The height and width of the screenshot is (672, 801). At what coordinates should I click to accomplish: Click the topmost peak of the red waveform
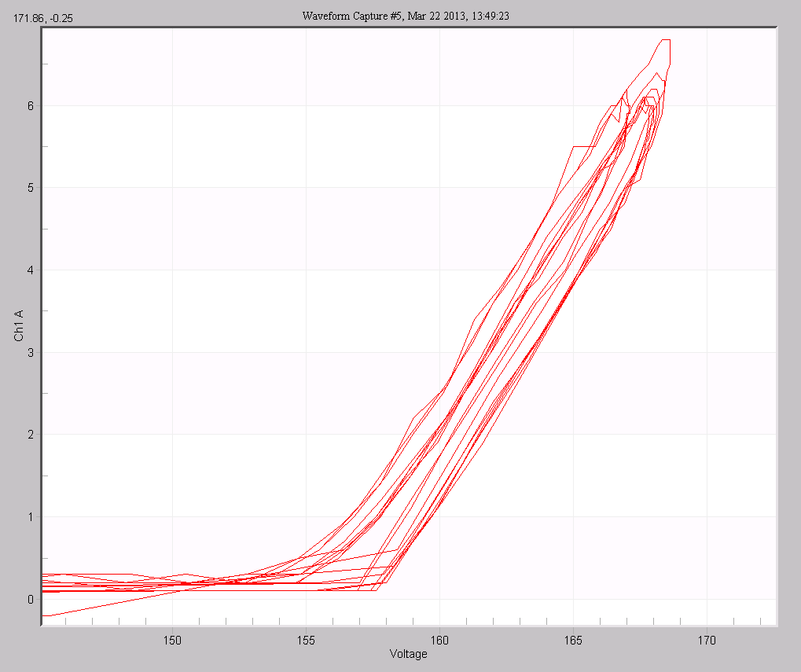[666, 40]
